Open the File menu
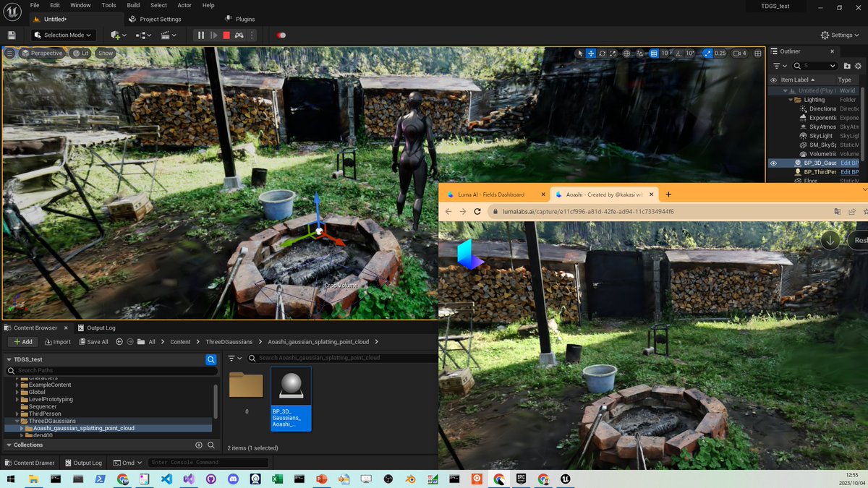 pyautogui.click(x=35, y=5)
